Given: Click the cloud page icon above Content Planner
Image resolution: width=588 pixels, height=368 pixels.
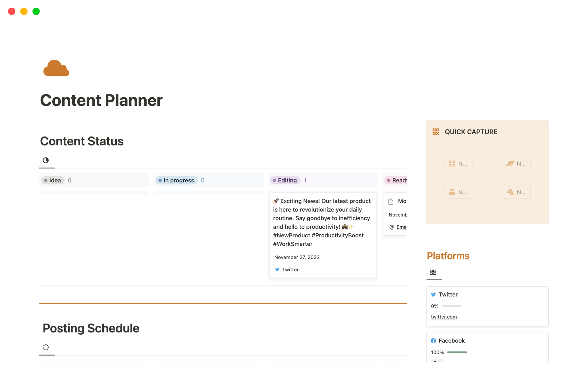Looking at the screenshot, I should click(x=56, y=67).
